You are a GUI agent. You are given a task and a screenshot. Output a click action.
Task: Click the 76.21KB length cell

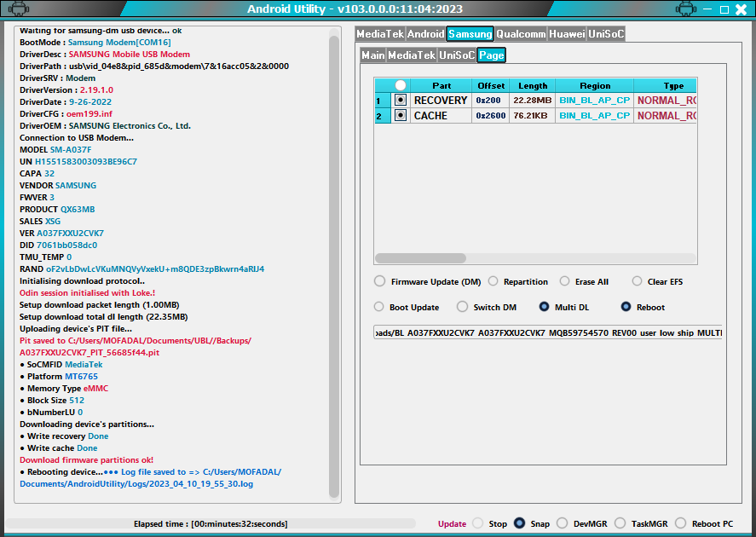pyautogui.click(x=533, y=116)
